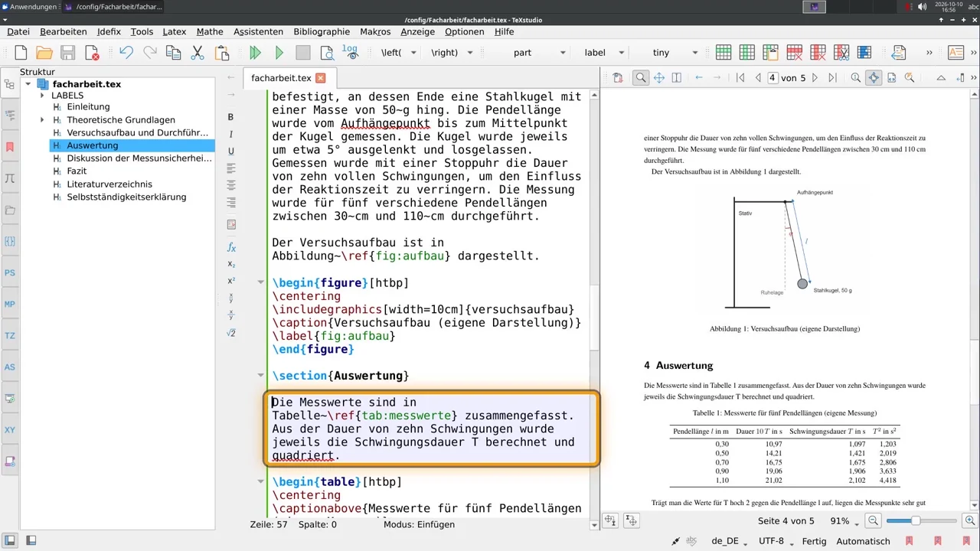Image resolution: width=980 pixels, height=551 pixels.
Task: Open the volume control in system tray
Action: coord(922,7)
